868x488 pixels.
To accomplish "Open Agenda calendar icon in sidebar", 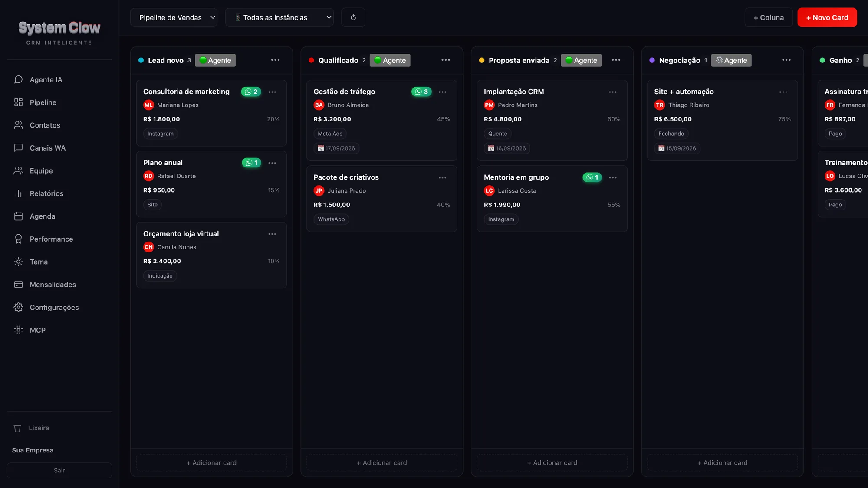I will pos(18,216).
